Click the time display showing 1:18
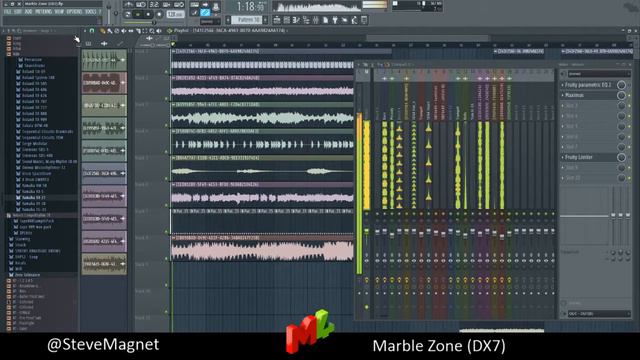Screen dimensions: 640x360 [250, 7]
